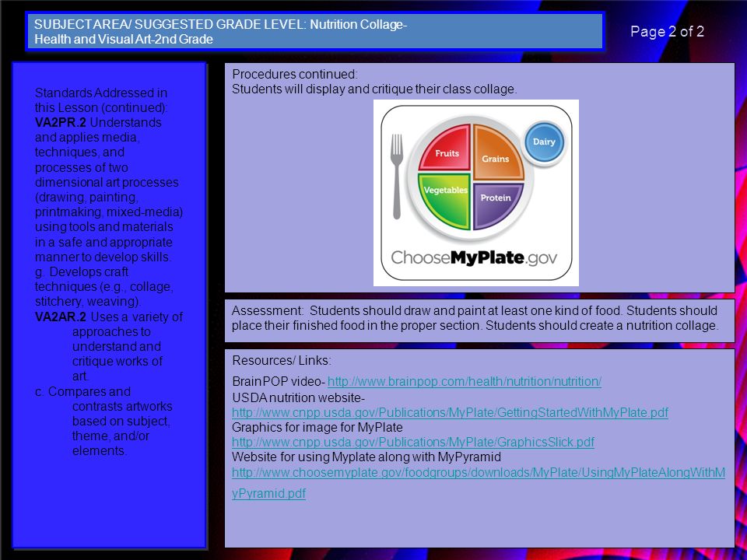This screenshot has width=747, height=560.
Task: Open the UsingMyPlateAlongWithMyPyramid link
Action: pos(479,482)
